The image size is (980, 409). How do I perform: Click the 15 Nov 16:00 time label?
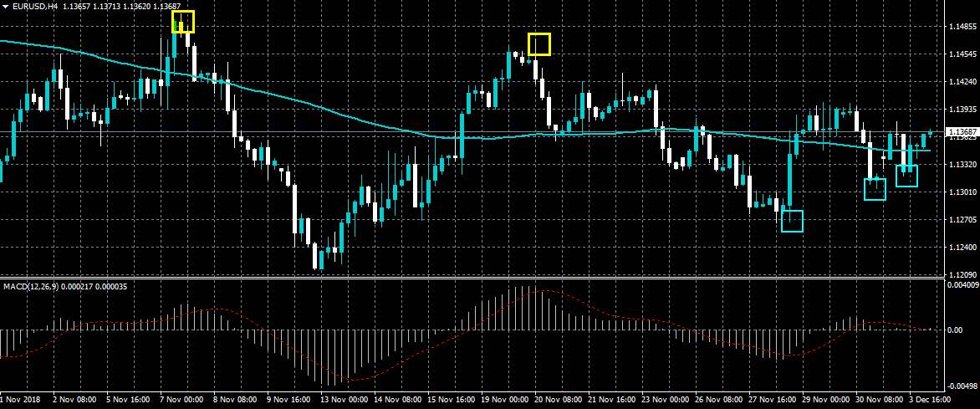pos(451,399)
